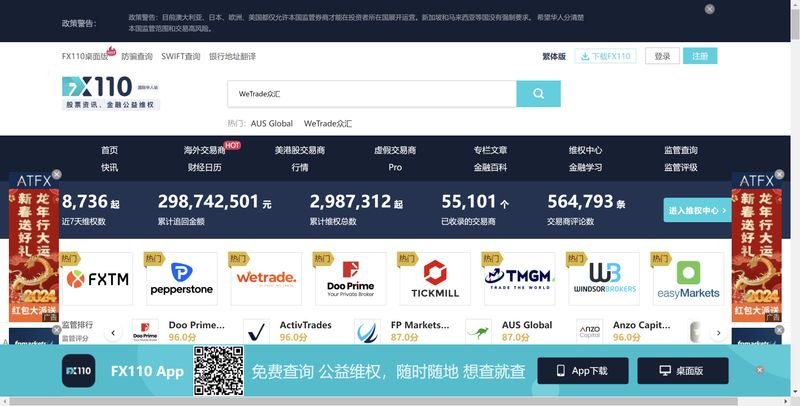Image resolution: width=800 pixels, height=406 pixels.
Task: Open the FX110桌面版 link
Action: pos(85,57)
